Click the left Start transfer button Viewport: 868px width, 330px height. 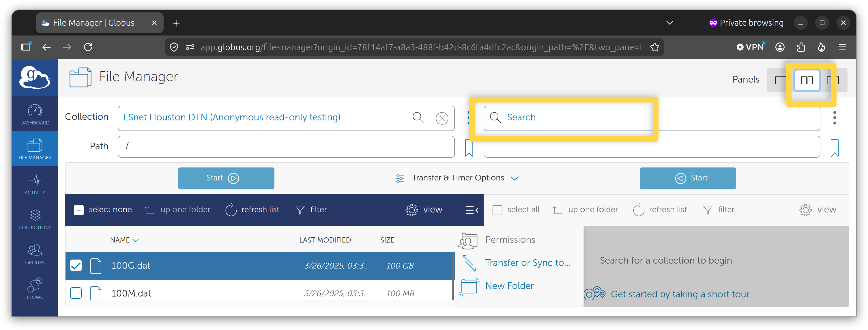(x=226, y=178)
